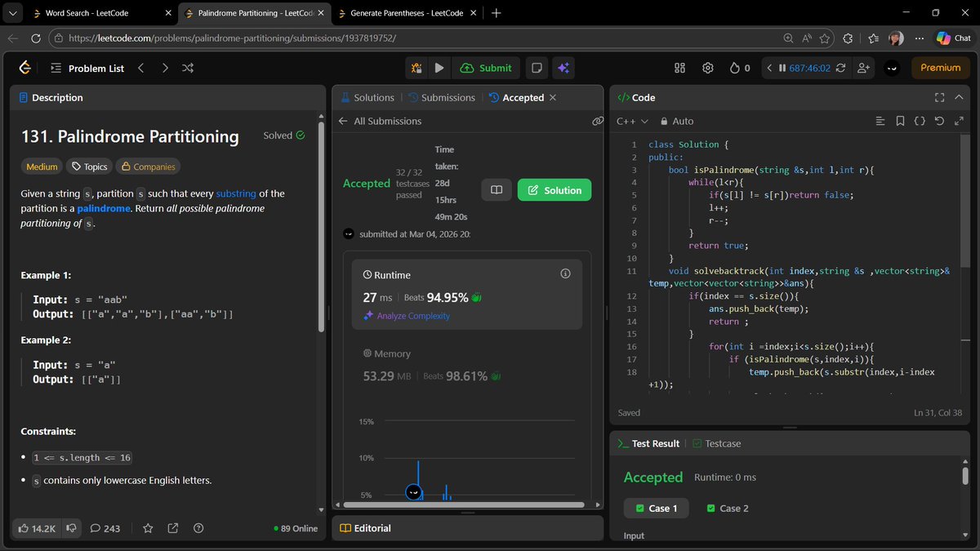The width and height of the screenshot is (980, 551).
Task: Open the settings gear in LeetCode toolbar
Action: click(708, 69)
